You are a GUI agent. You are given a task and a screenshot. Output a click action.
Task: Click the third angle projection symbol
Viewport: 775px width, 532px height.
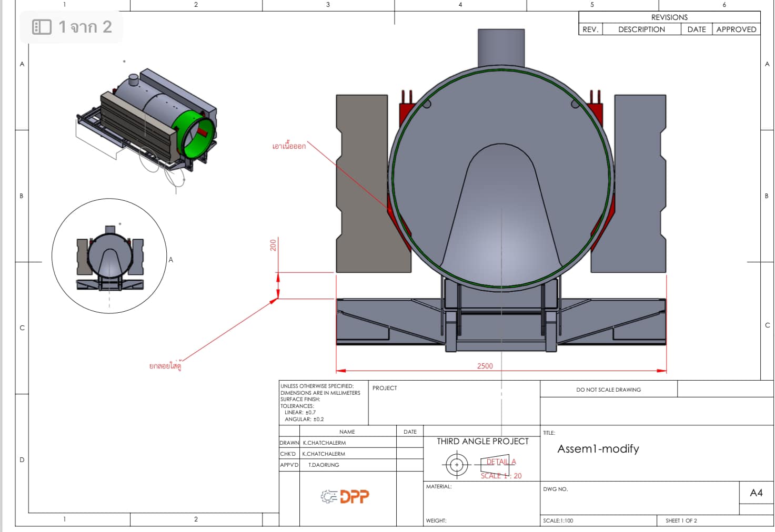click(x=457, y=465)
